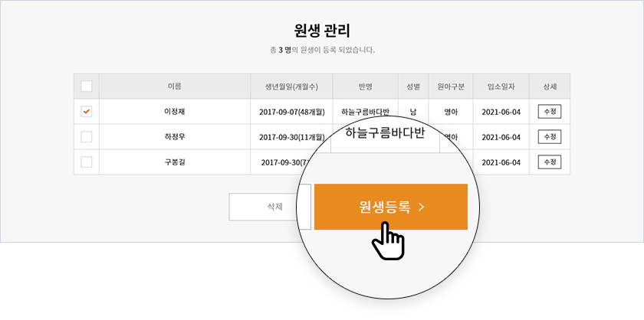
Task: Click the 성별 column header
Action: tap(413, 87)
